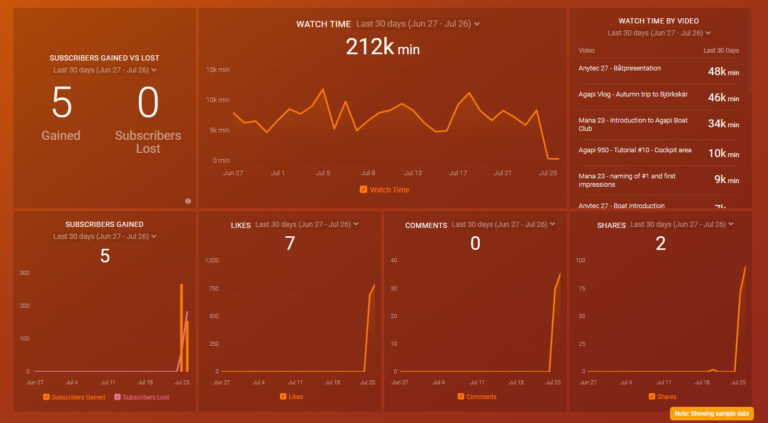Click the scrollbar in Watch Time by Video list
The height and width of the screenshot is (423, 768).
tap(748, 51)
